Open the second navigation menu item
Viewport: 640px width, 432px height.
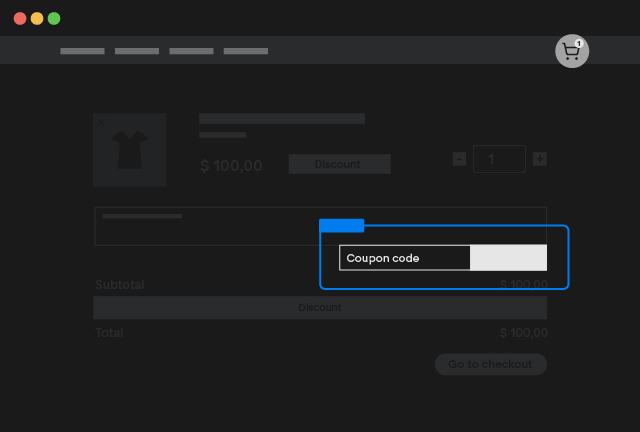[x=137, y=50]
